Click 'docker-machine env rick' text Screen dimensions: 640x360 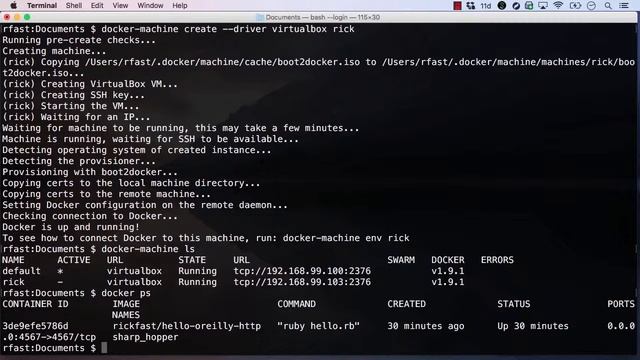tap(346, 238)
